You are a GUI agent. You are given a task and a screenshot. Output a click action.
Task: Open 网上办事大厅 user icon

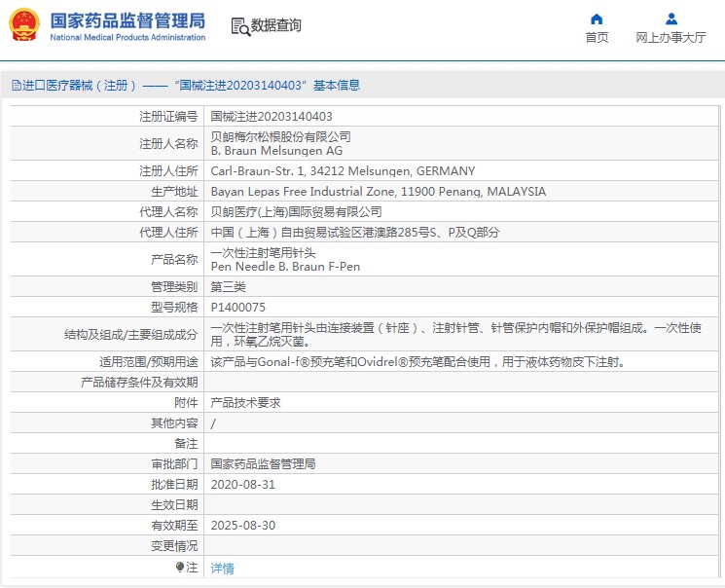click(671, 18)
